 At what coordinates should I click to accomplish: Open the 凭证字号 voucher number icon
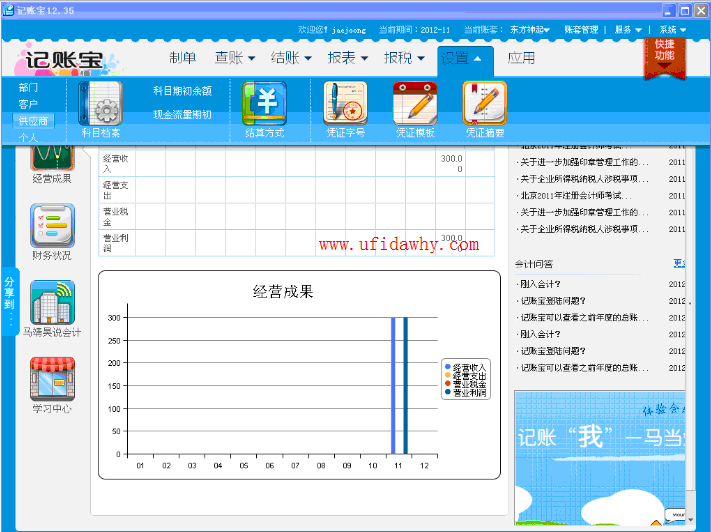pyautogui.click(x=345, y=104)
